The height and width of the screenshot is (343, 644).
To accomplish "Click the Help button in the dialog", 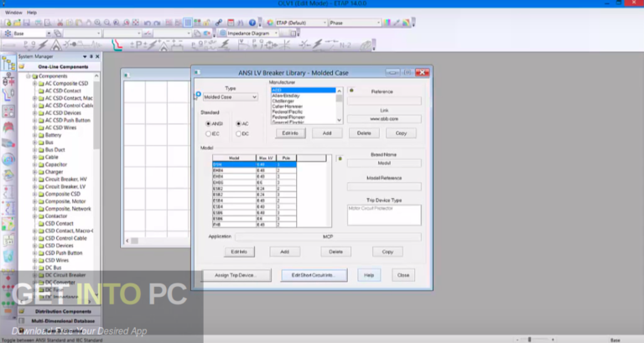I will 369,275.
